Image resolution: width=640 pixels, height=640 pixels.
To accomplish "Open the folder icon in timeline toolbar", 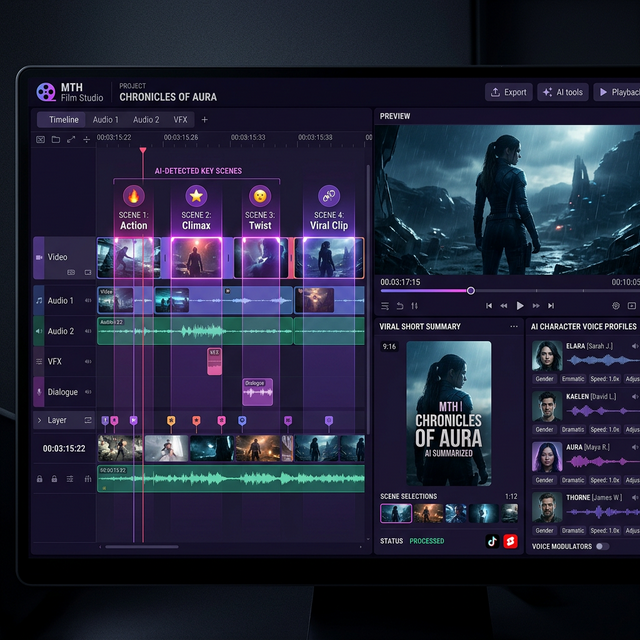I will click(56, 140).
